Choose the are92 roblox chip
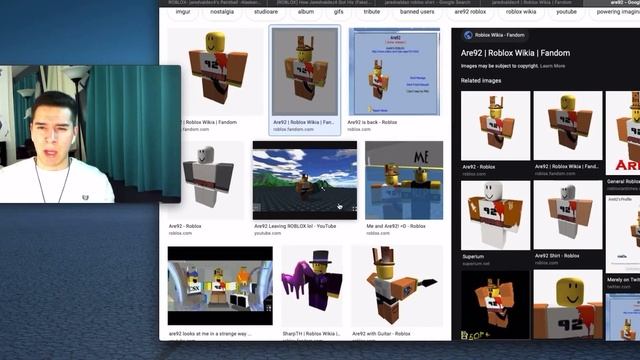This screenshot has width=640, height=360. [470, 12]
